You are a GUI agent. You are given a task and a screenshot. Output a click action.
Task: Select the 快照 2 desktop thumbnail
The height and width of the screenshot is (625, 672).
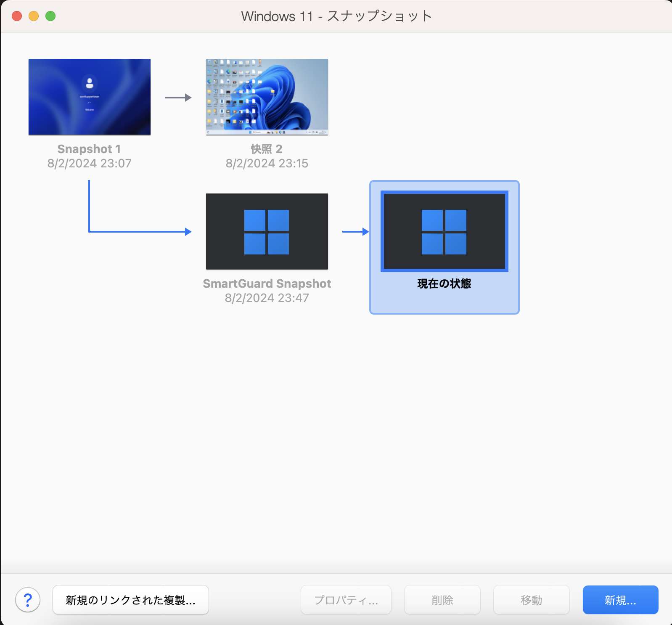coord(267,97)
